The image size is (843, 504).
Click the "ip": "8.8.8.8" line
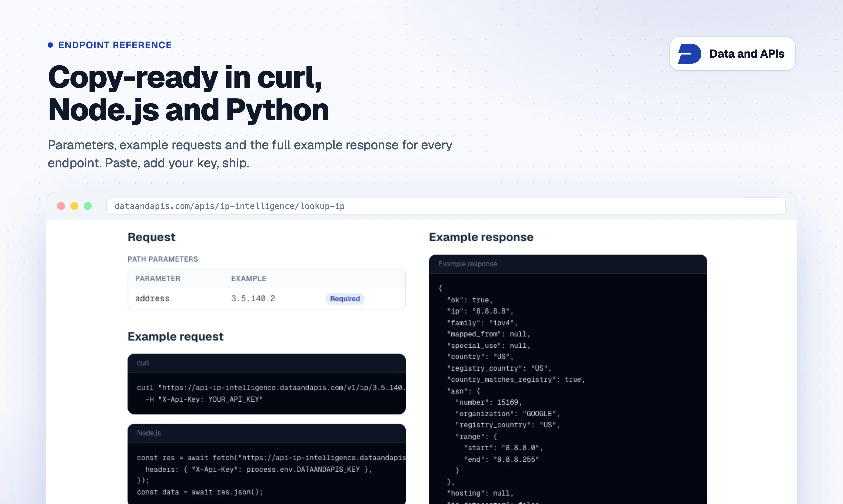pos(480,311)
